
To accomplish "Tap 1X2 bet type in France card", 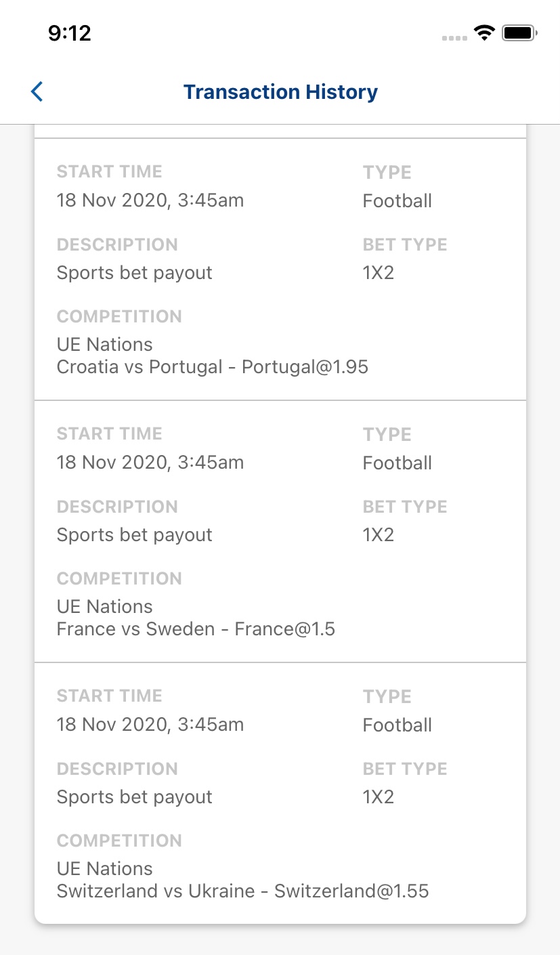I will (379, 535).
